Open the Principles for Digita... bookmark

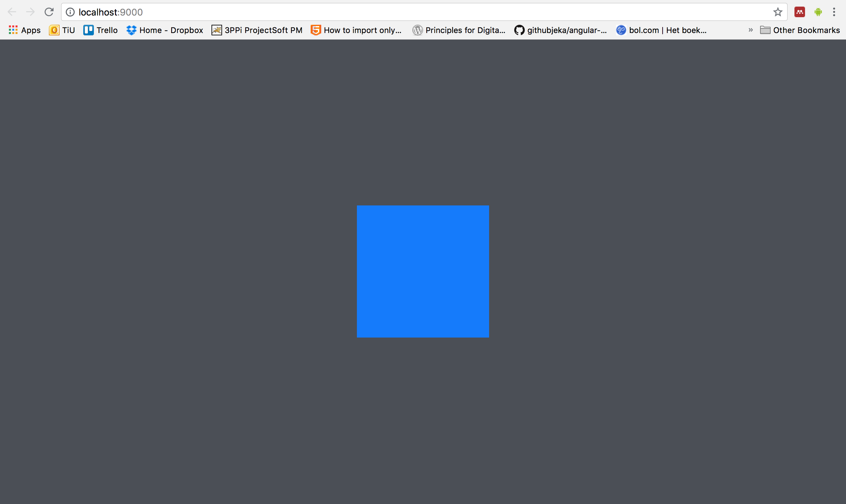[x=459, y=30]
